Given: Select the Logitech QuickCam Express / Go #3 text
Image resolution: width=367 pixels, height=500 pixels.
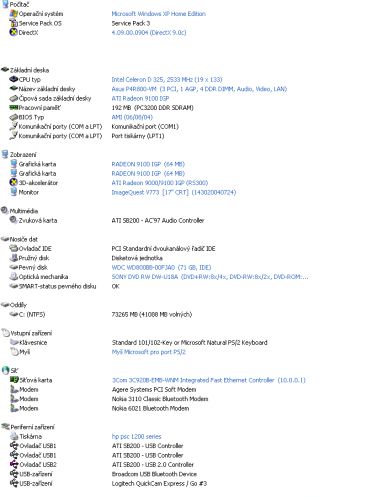Looking at the screenshot, I should coord(159,483).
